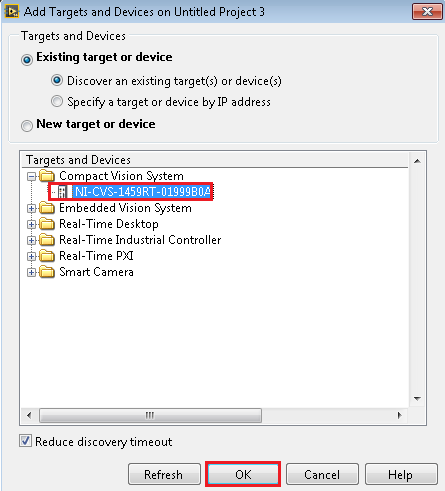Click the Real-Time PXI folder icon
This screenshot has width=445, height=491.
(47, 256)
